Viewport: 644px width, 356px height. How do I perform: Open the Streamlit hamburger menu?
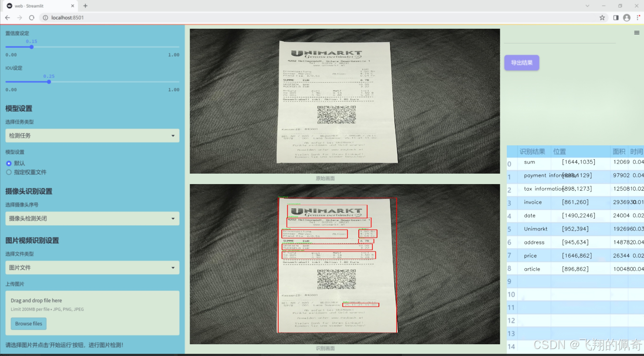(x=637, y=33)
